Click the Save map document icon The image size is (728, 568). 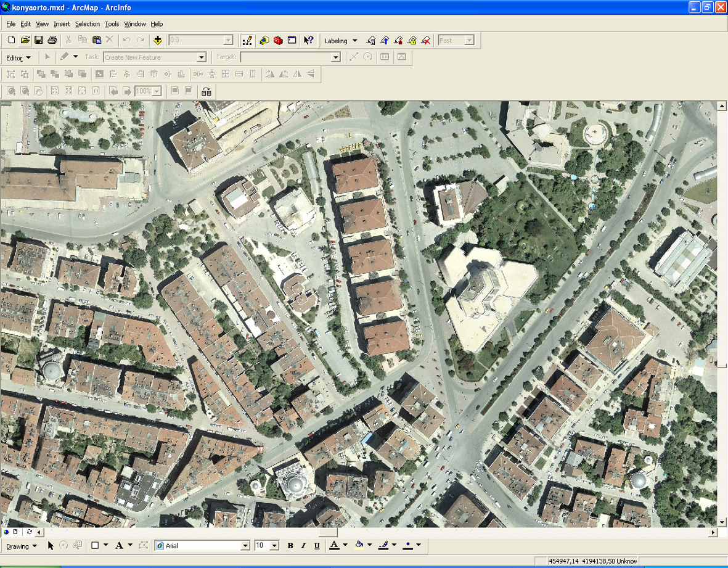pos(39,40)
